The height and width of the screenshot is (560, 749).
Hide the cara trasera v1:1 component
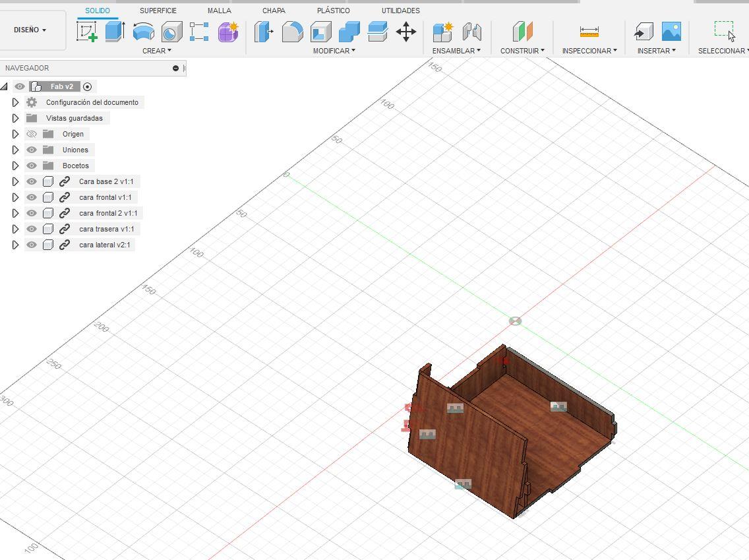tap(32, 229)
